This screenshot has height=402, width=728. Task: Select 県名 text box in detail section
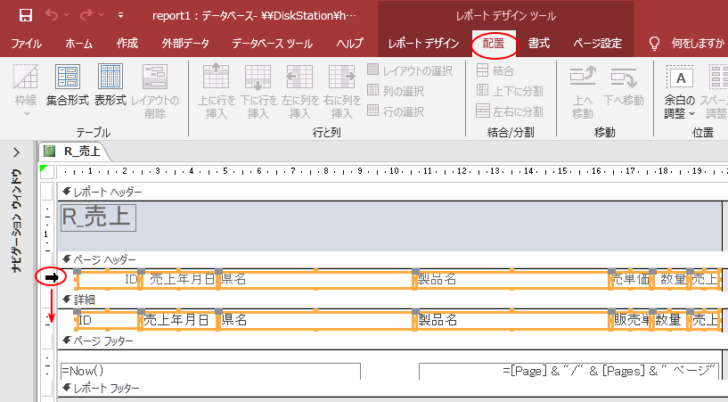pos(316,320)
